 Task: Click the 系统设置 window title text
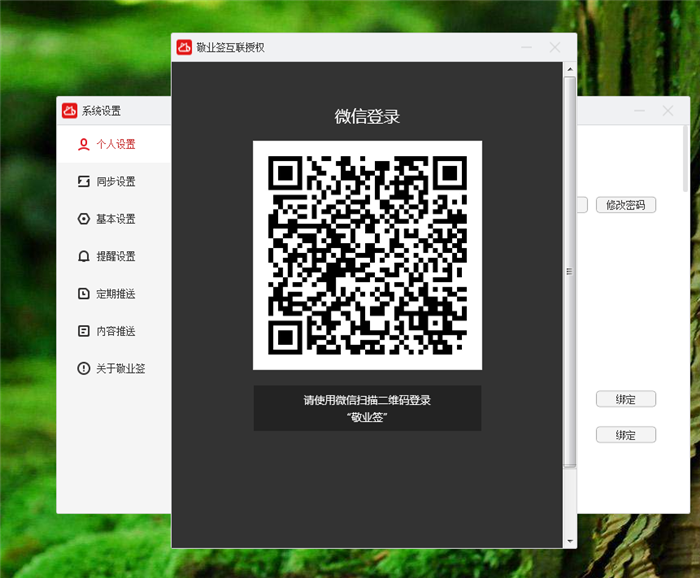tap(101, 111)
